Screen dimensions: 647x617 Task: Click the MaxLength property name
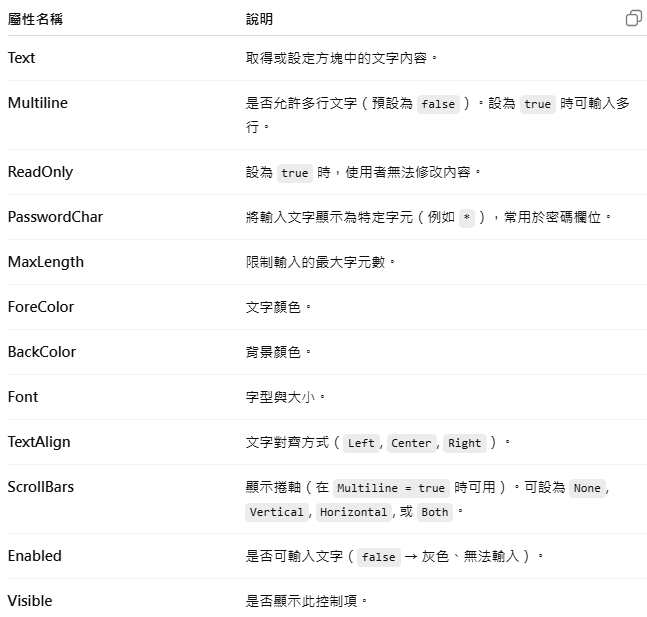(46, 262)
